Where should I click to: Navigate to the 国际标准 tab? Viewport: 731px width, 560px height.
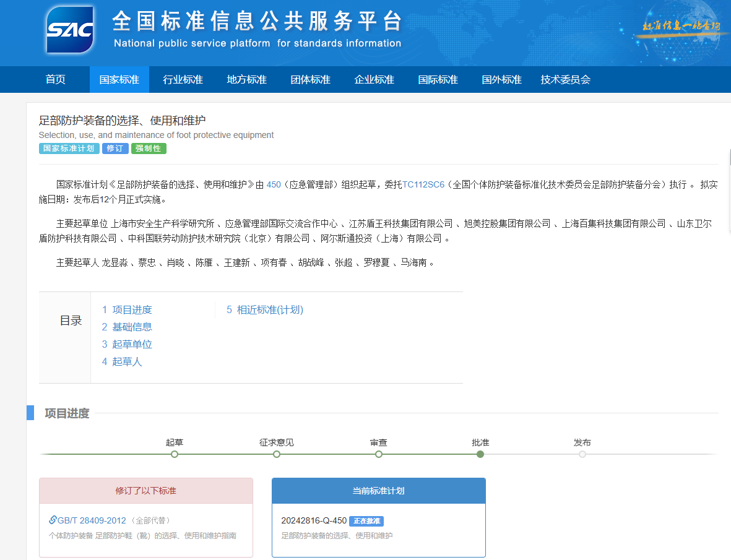coord(438,80)
